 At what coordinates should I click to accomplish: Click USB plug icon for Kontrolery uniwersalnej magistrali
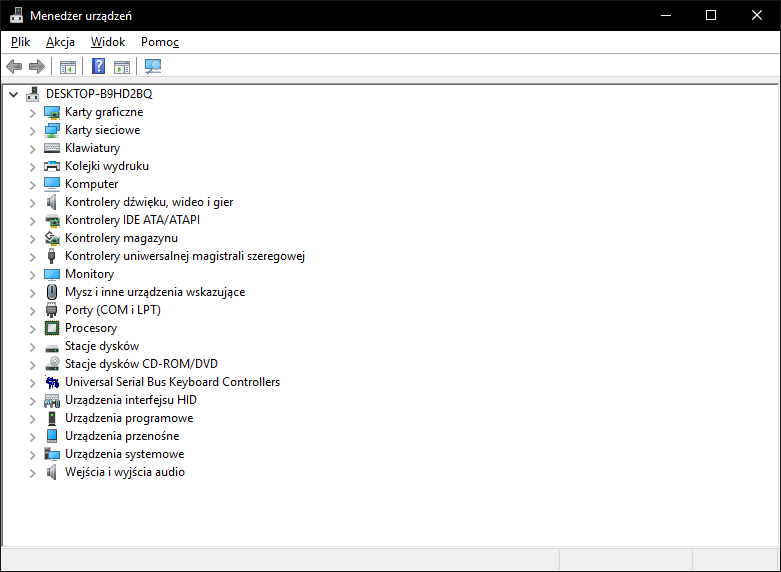click(x=51, y=256)
